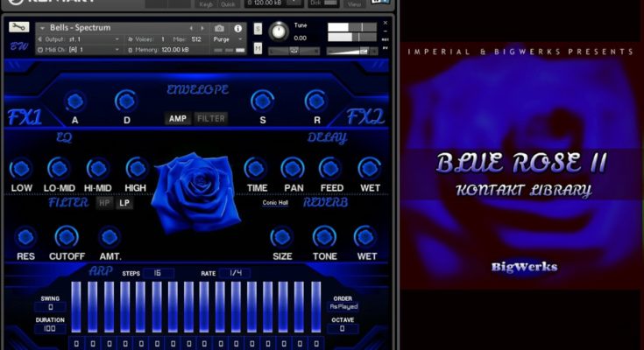Toggle the Solo (S) button
The width and height of the screenshot is (644, 350).
(x=258, y=28)
